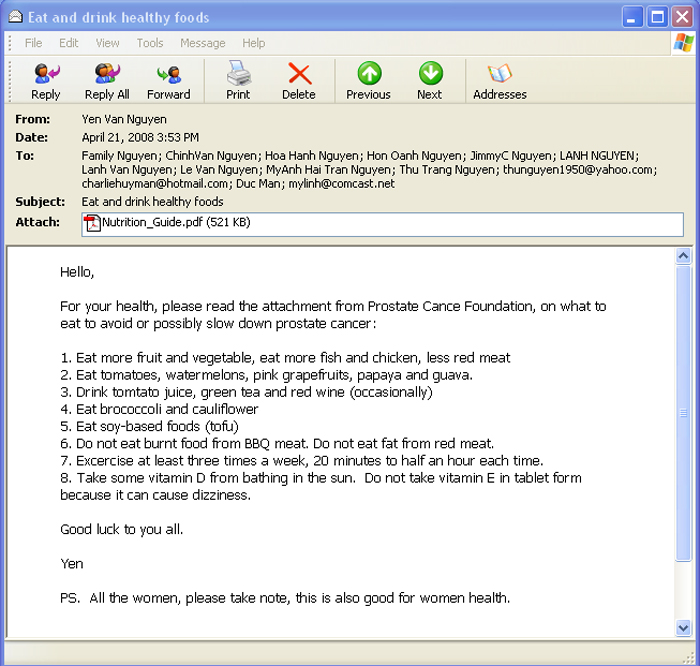Print the email with Print icon
The width and height of the screenshot is (700, 666).
[x=238, y=81]
